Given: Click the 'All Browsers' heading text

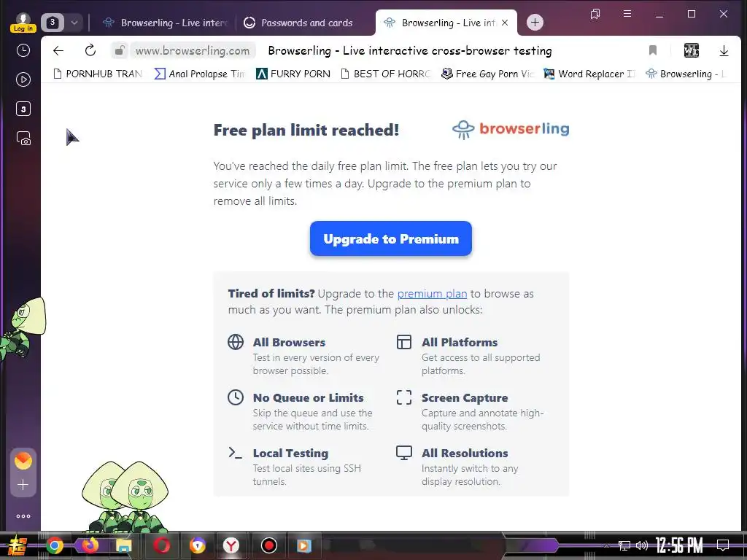Looking at the screenshot, I should point(289,343).
